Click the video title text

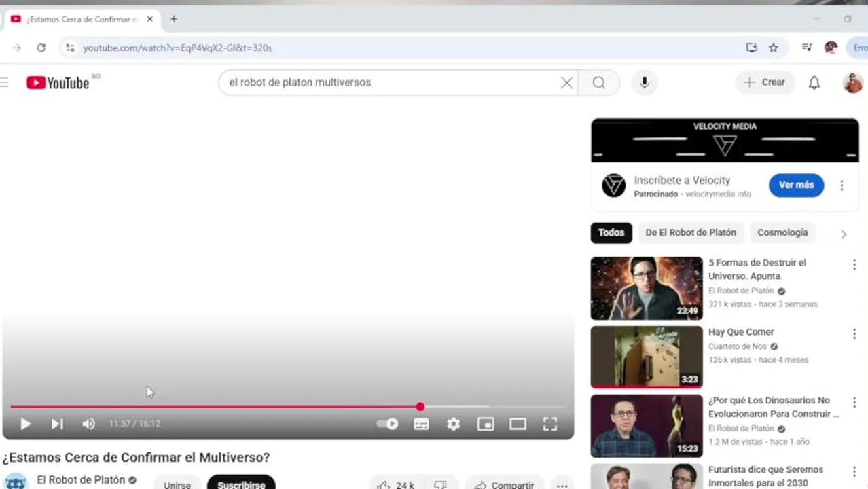click(136, 458)
